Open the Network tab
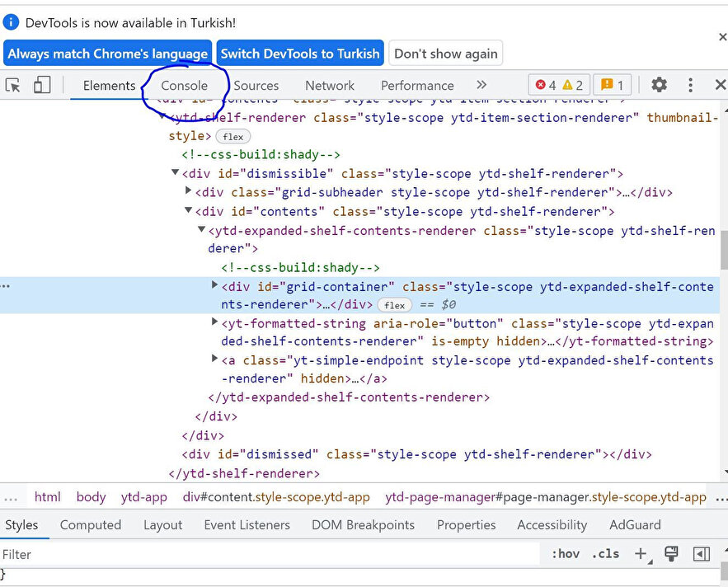728x587 pixels. click(x=330, y=86)
